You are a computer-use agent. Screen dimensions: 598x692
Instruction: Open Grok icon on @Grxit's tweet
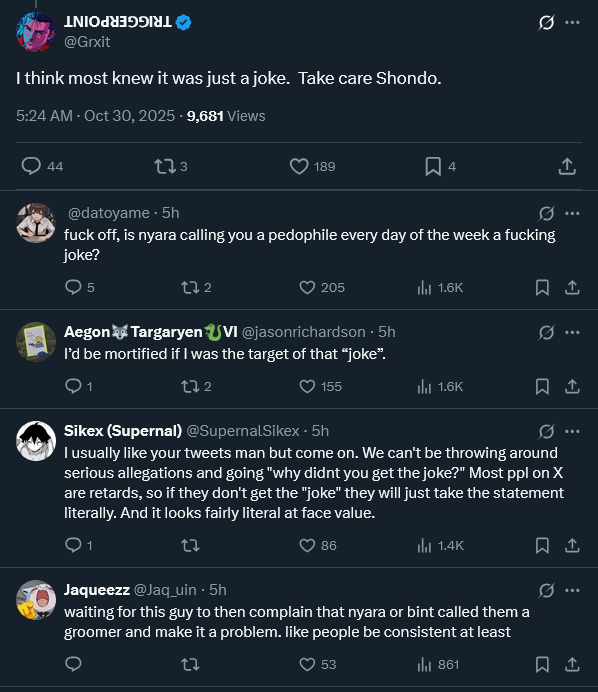(x=546, y=22)
